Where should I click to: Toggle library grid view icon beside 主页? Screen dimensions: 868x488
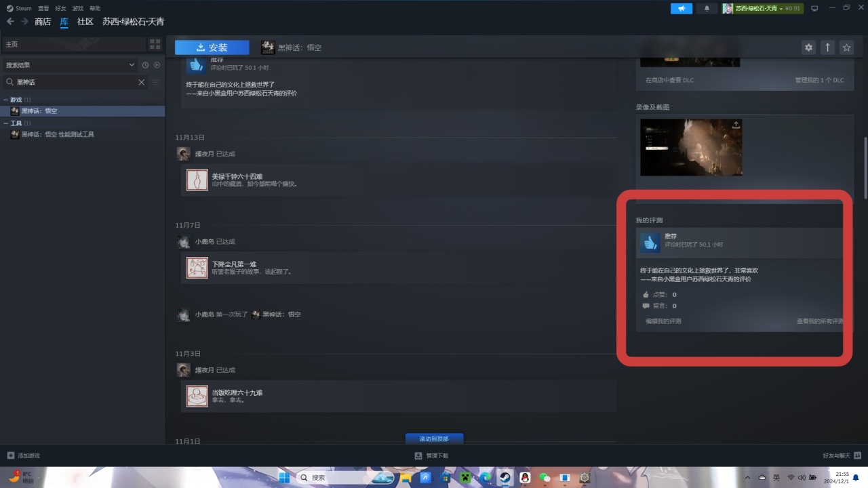tap(155, 44)
